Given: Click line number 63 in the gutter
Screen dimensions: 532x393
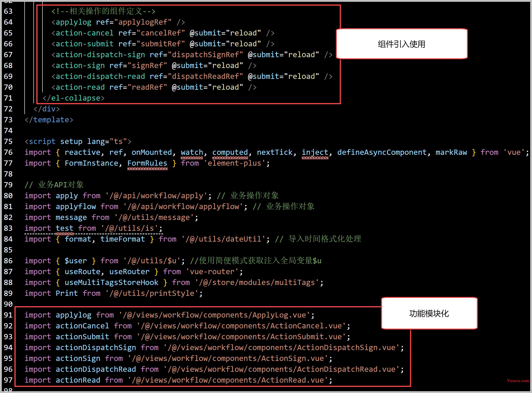Looking at the screenshot, I should click(8, 11).
